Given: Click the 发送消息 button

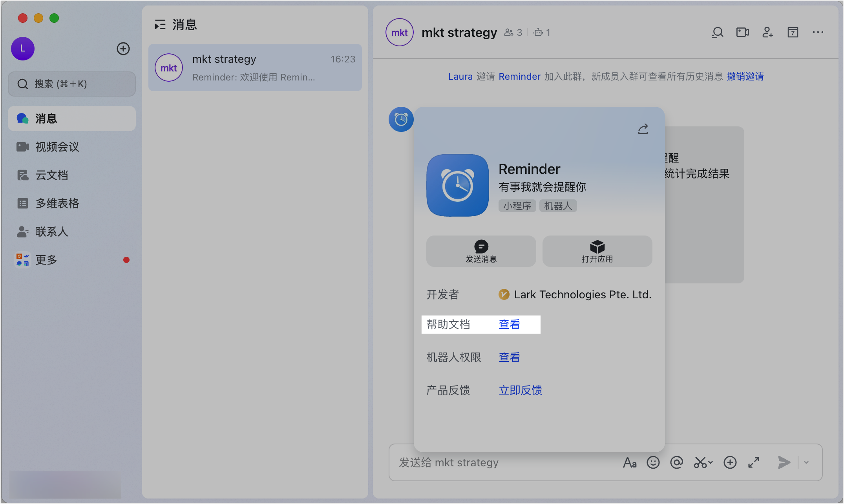Looking at the screenshot, I should point(481,251).
